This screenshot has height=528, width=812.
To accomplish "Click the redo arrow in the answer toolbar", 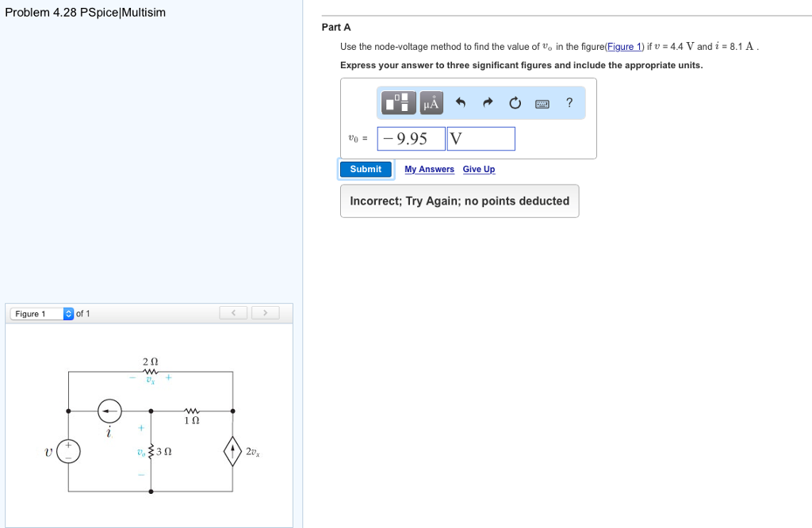I will point(487,102).
